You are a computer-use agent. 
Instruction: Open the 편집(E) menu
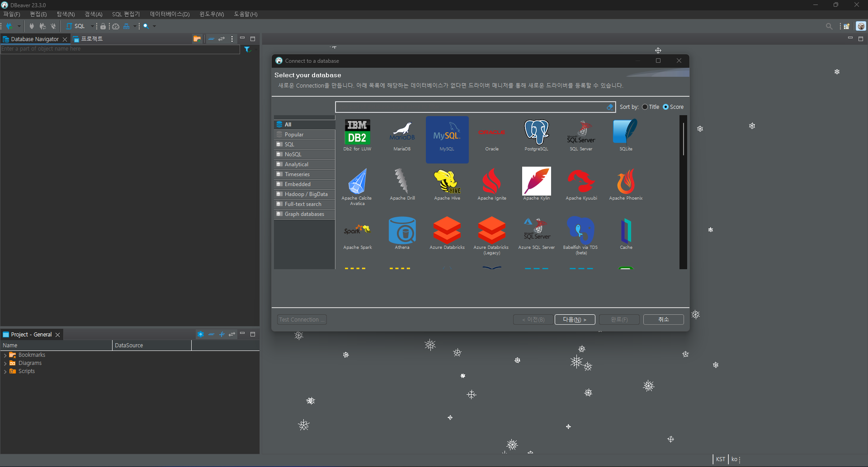tap(38, 14)
